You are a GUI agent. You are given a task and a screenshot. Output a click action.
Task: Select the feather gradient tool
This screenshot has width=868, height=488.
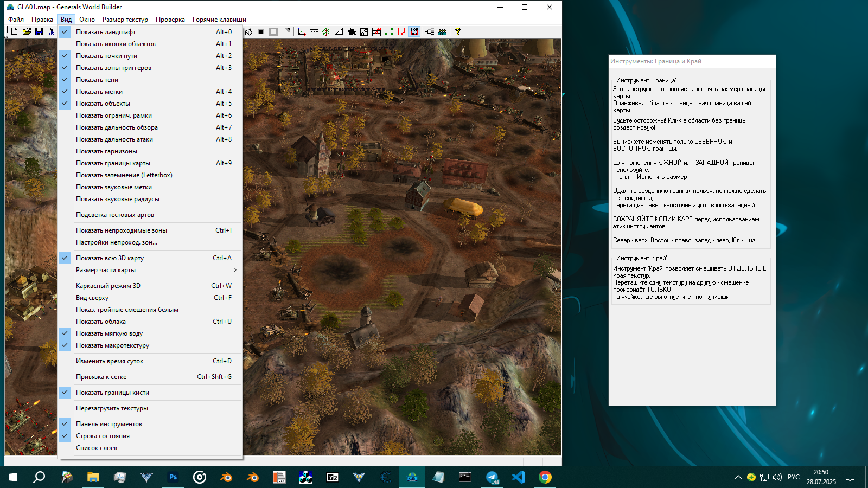pos(287,31)
